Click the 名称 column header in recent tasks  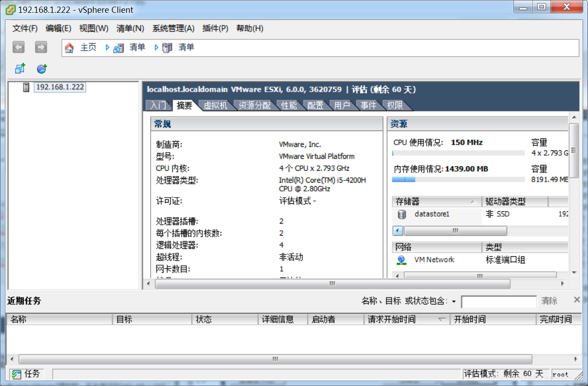coord(60,319)
